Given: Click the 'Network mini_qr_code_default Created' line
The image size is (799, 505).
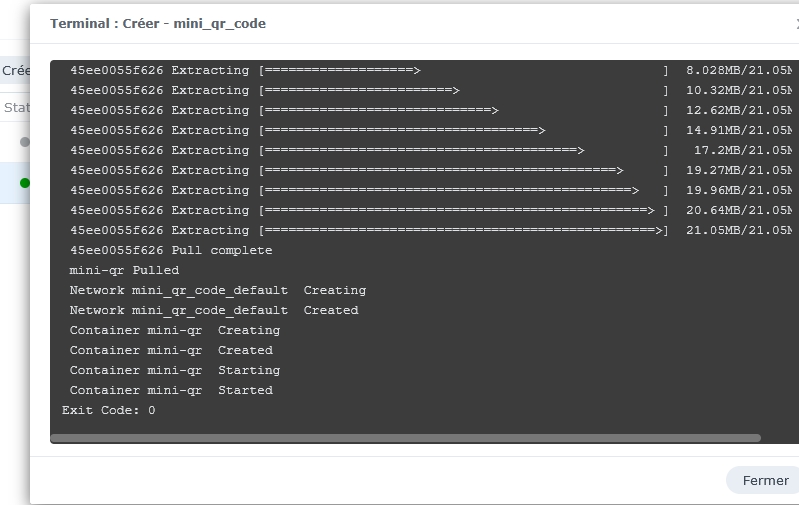Looking at the screenshot, I should click(213, 310).
